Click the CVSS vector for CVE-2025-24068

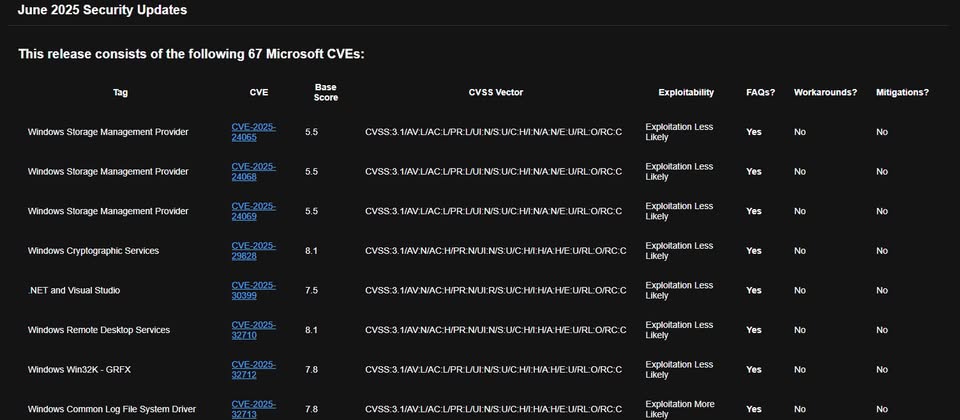pos(493,172)
